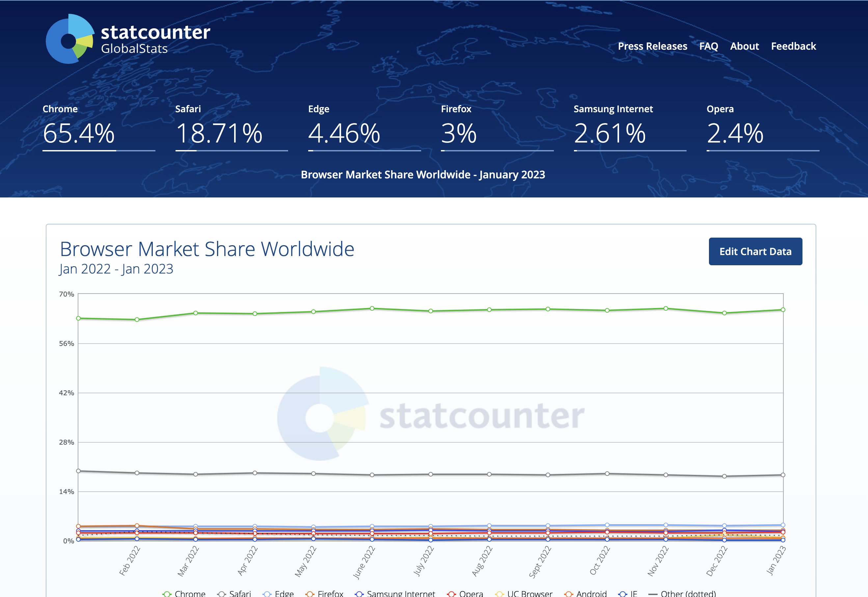Screen dimensions: 868x597
Task: Open Press Releases menu link
Action: point(652,46)
